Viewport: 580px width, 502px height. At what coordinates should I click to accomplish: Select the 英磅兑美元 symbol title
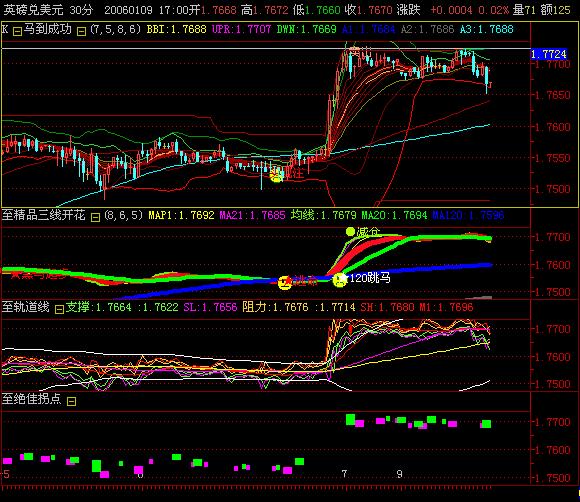(34, 10)
